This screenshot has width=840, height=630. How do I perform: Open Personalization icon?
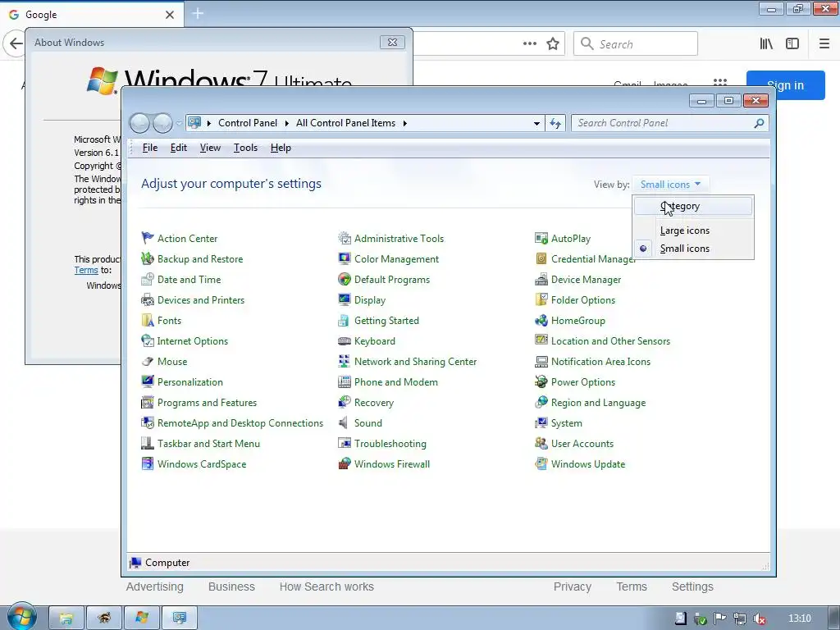[x=148, y=382]
